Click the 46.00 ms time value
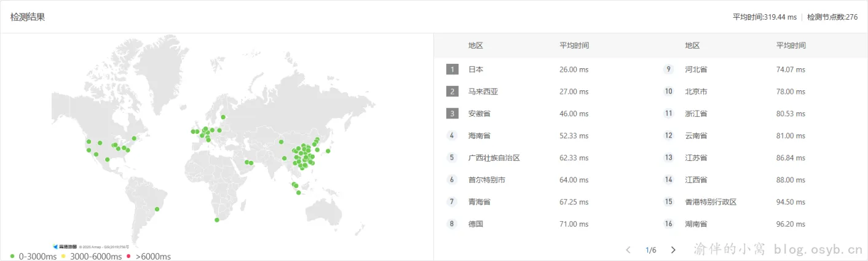This screenshot has height=261, width=868. [574, 114]
